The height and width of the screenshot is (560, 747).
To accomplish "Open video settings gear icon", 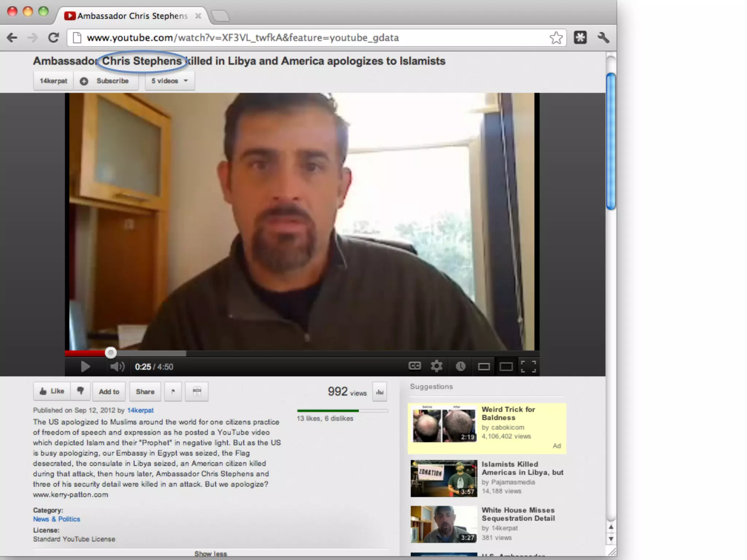I will (436, 366).
